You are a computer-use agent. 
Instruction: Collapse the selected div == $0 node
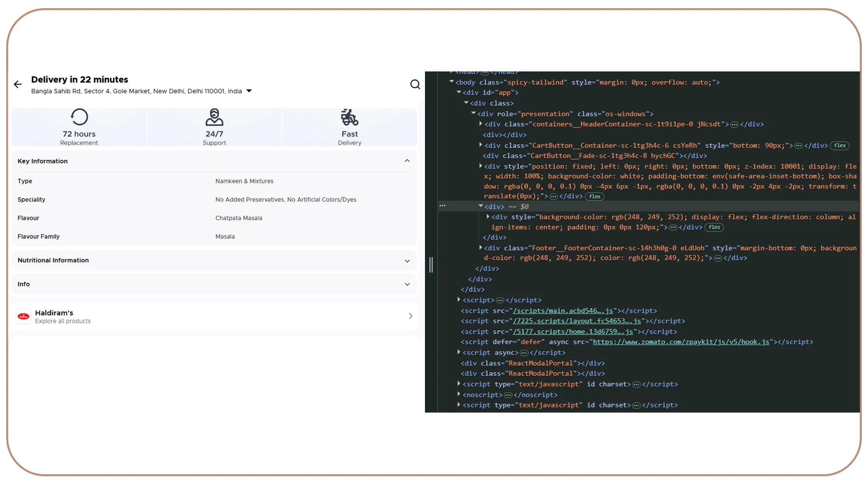(481, 206)
